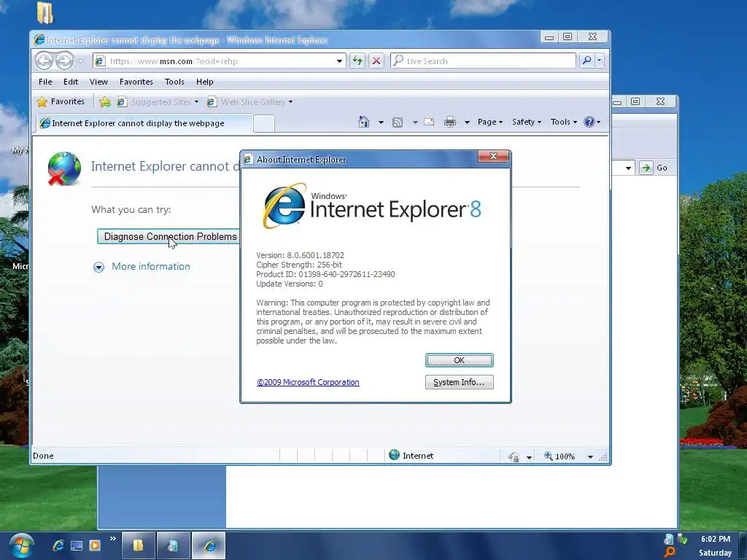Click the Forward navigation arrow
This screenshot has width=747, height=560.
point(64,61)
